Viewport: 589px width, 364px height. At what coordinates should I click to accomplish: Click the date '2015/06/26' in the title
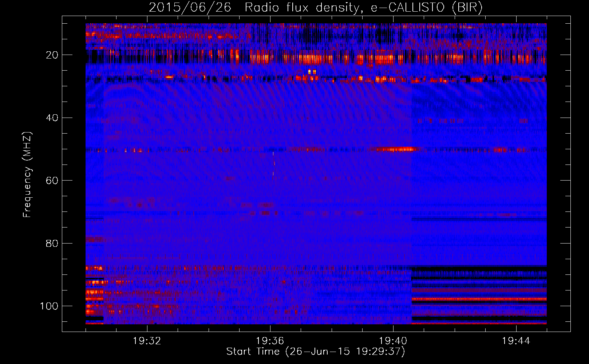[190, 8]
